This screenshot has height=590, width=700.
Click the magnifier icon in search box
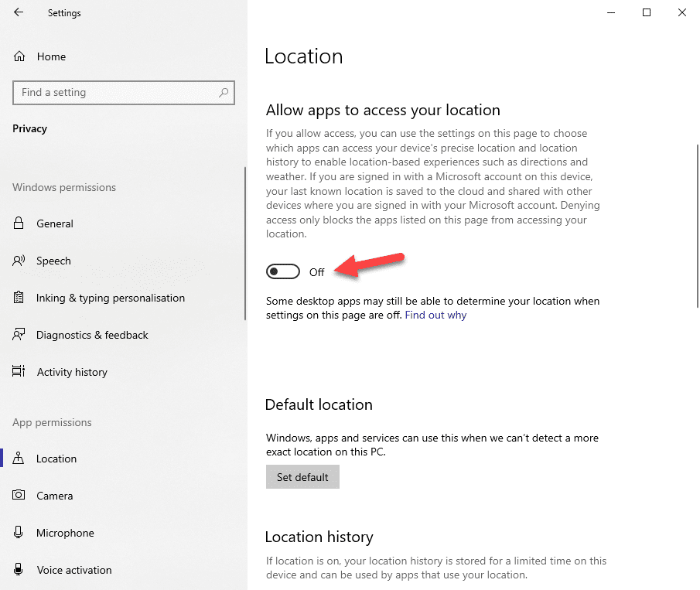223,92
